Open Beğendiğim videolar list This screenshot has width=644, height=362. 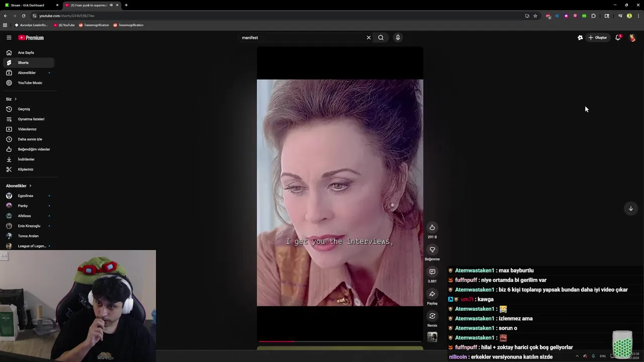pyautogui.click(x=28, y=149)
